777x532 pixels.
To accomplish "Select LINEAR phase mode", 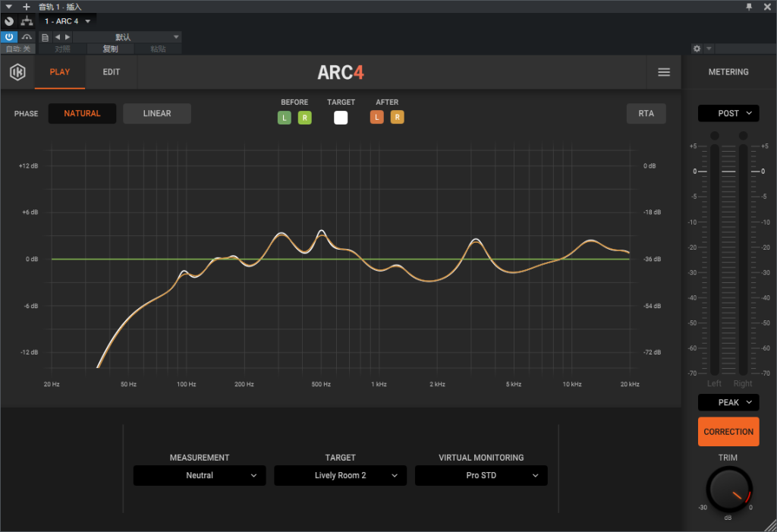I will 157,114.
